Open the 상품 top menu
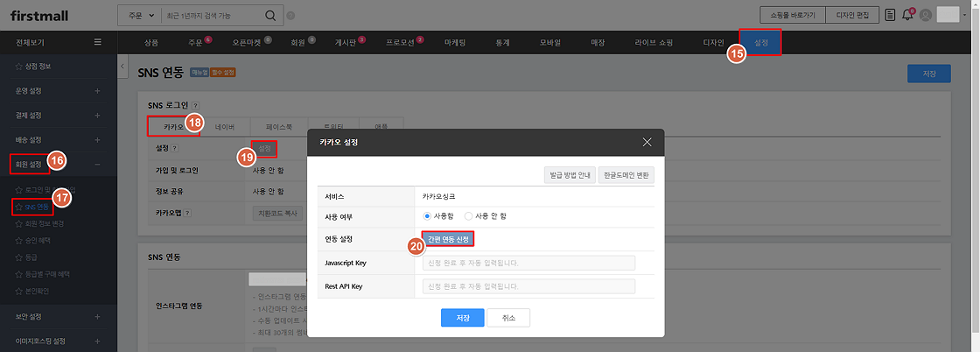Image resolution: width=980 pixels, height=352 pixels. (150, 43)
